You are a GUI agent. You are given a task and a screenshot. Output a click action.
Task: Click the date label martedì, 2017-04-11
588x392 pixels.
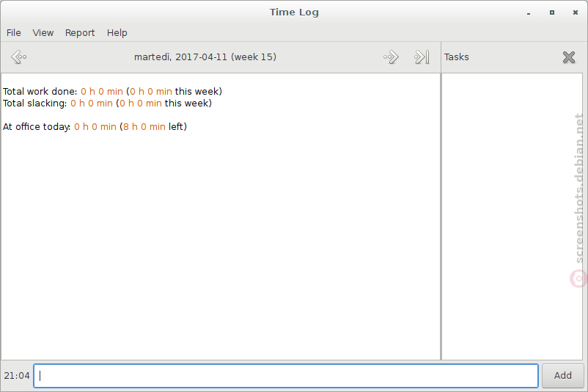tap(205, 57)
